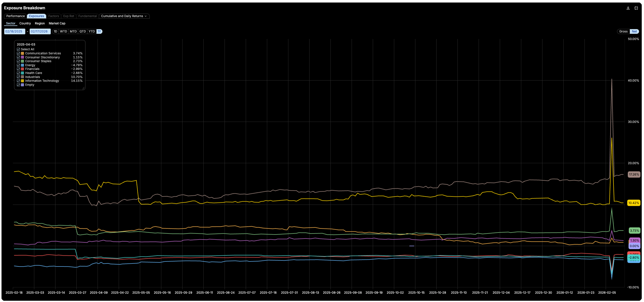Click the legend resize handle
This screenshot has width=644, height=302.
coord(83,88)
